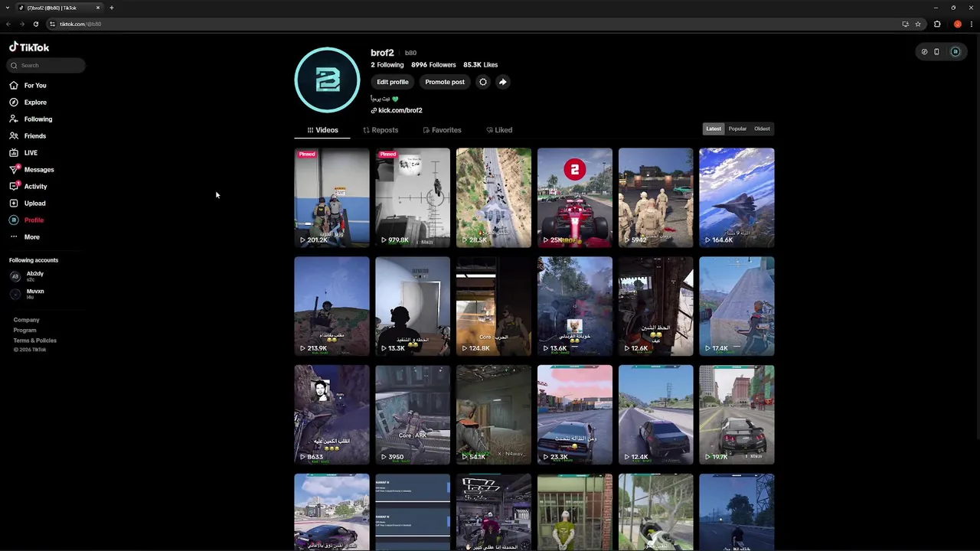This screenshot has width=980, height=551.
Task: Open the Core video with 124.8K views
Action: tap(494, 306)
